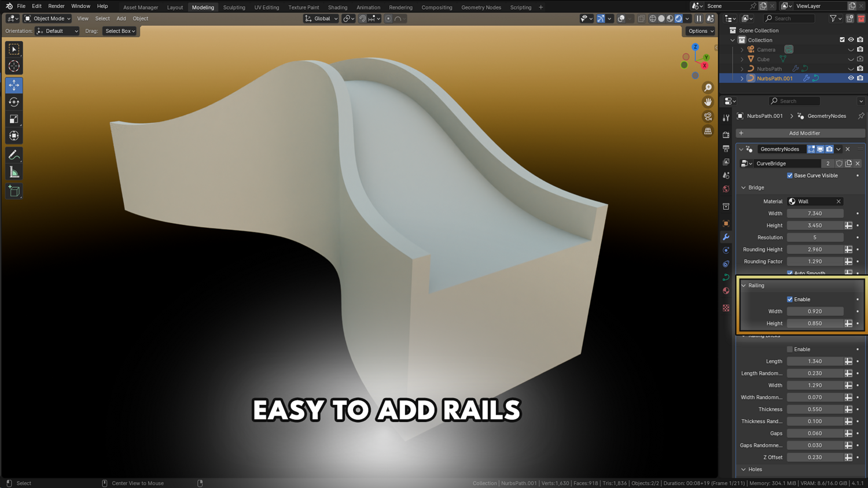The width and height of the screenshot is (868, 488).
Task: Open the Object properties tab
Action: pos(726,223)
